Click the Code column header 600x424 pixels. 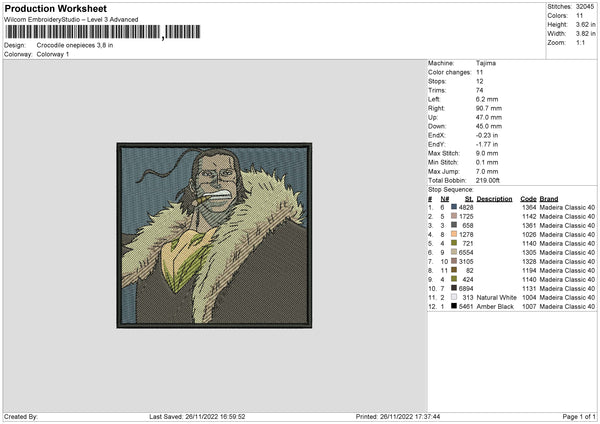tap(528, 199)
